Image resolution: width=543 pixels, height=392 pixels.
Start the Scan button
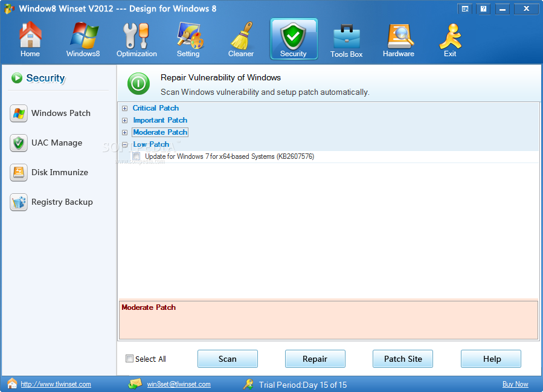(x=228, y=359)
